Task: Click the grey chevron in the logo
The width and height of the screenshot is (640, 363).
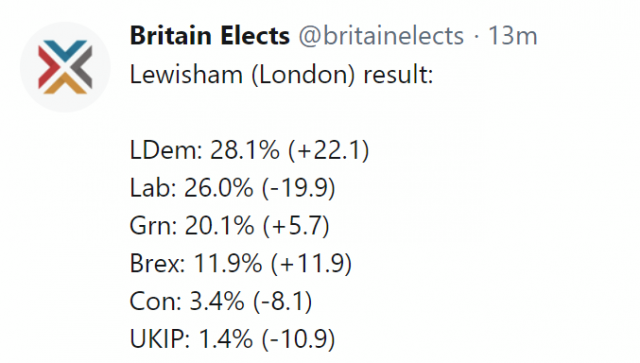Action: (x=84, y=67)
